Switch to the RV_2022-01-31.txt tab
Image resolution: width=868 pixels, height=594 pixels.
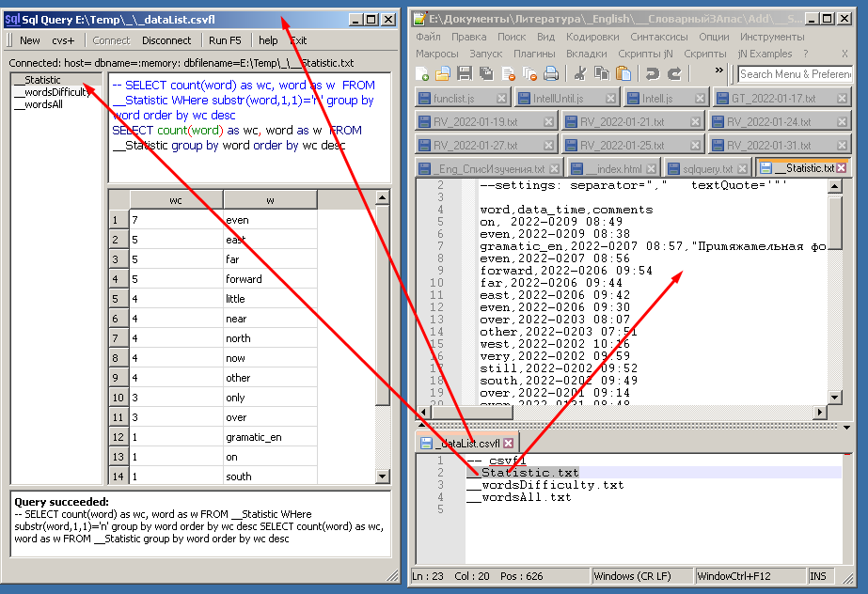point(780,145)
